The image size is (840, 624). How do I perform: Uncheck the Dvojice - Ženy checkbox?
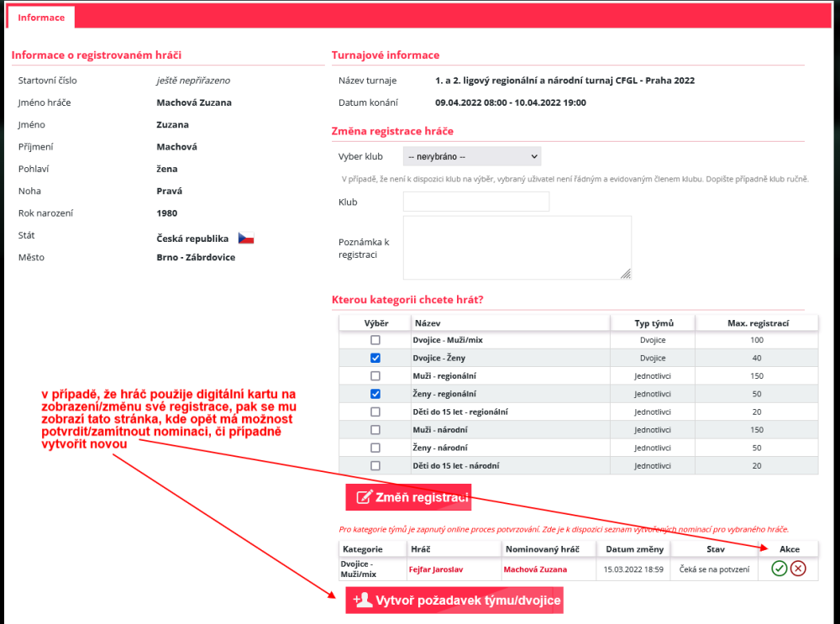(375, 358)
